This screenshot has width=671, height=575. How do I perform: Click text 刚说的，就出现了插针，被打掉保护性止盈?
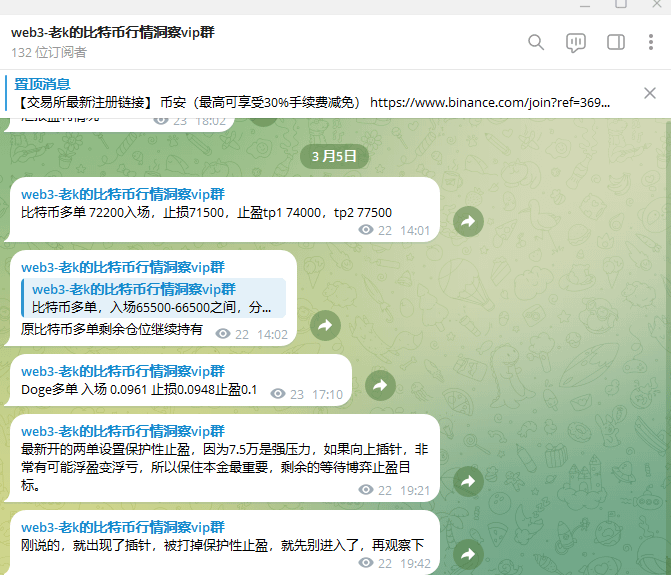[145, 545]
